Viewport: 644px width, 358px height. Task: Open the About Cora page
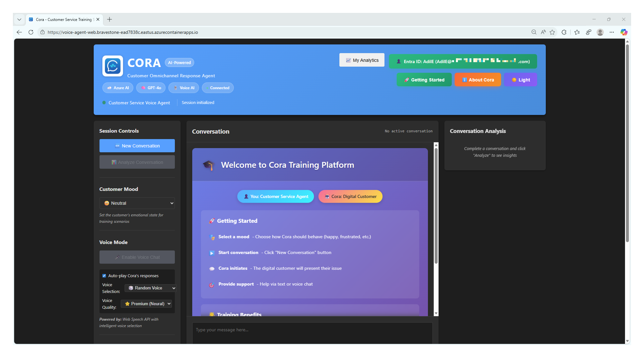click(x=478, y=80)
